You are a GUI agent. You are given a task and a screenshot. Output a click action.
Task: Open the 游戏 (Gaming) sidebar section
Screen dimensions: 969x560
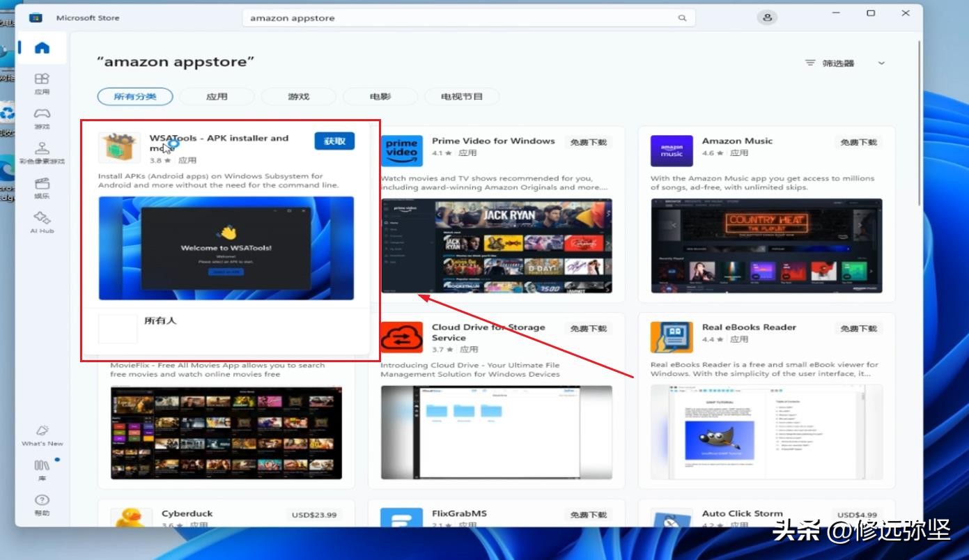pyautogui.click(x=42, y=118)
